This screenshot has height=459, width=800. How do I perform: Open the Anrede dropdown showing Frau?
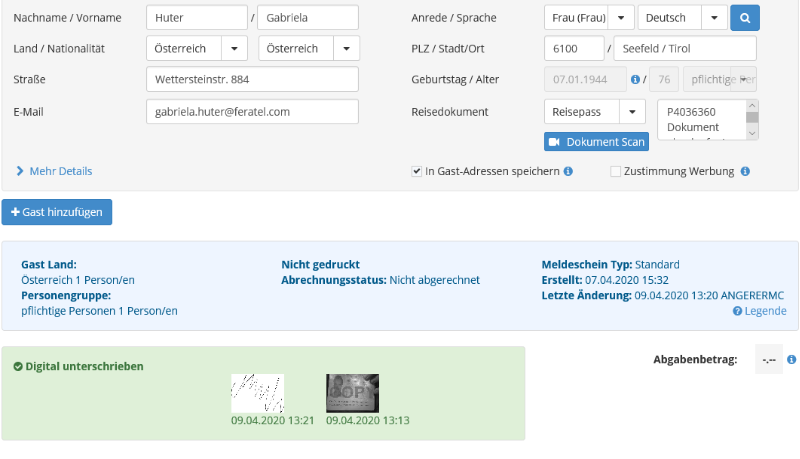coord(621,18)
